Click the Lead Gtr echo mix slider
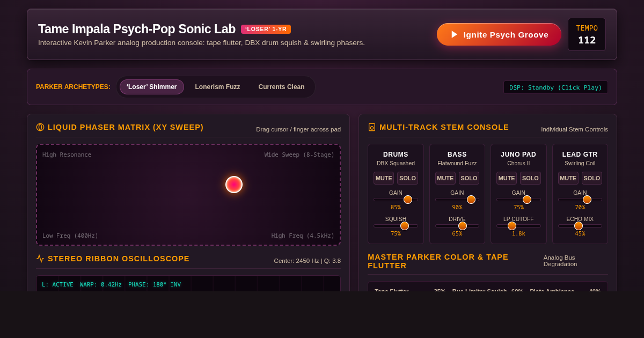 (x=580, y=226)
